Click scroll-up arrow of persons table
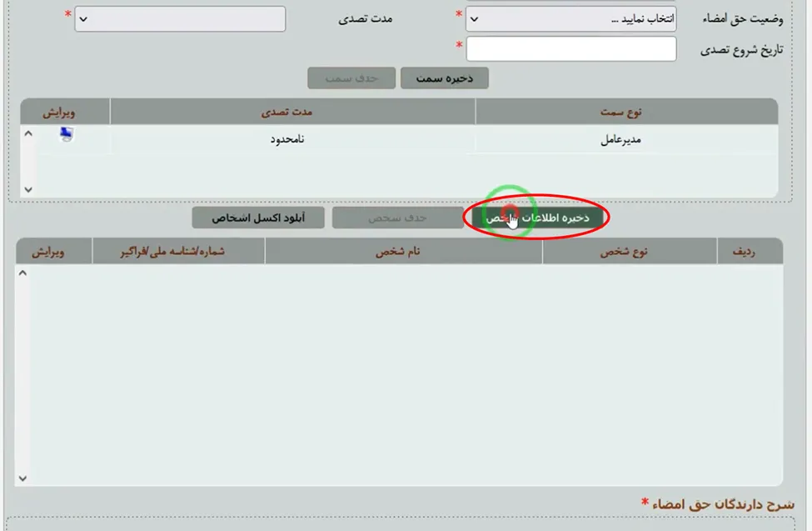Screen dimensions: 812x531 click(22, 273)
